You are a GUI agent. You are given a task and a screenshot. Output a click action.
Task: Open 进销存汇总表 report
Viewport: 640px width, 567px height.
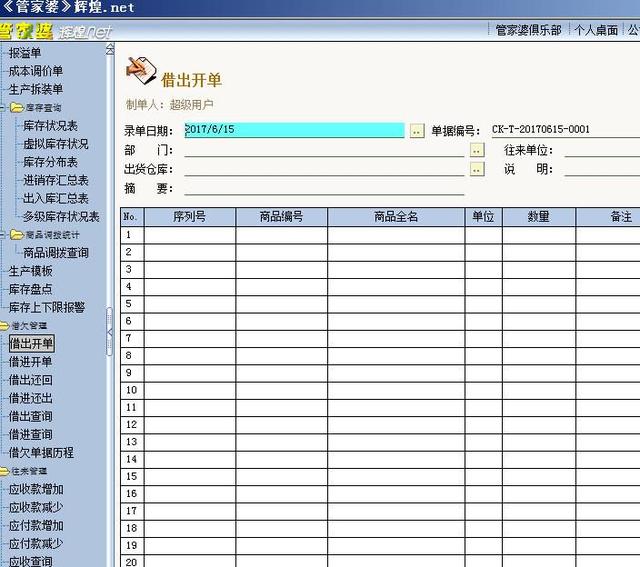pyautogui.click(x=56, y=180)
